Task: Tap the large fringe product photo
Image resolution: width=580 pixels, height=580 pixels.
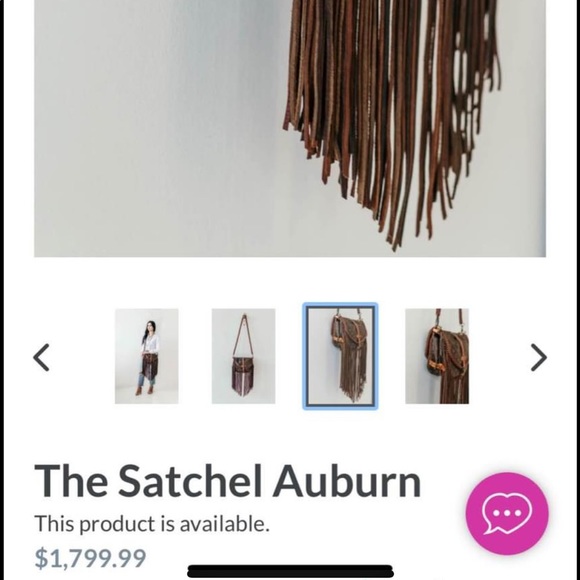Action: point(290,128)
